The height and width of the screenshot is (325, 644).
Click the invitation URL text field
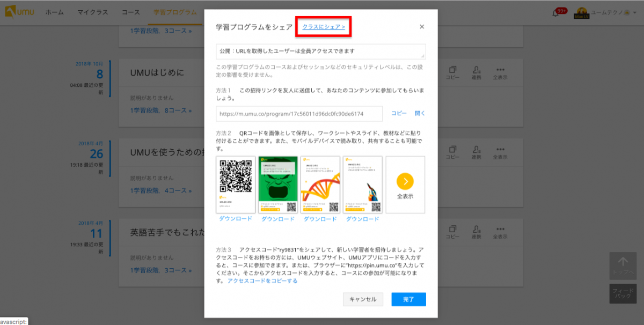299,114
